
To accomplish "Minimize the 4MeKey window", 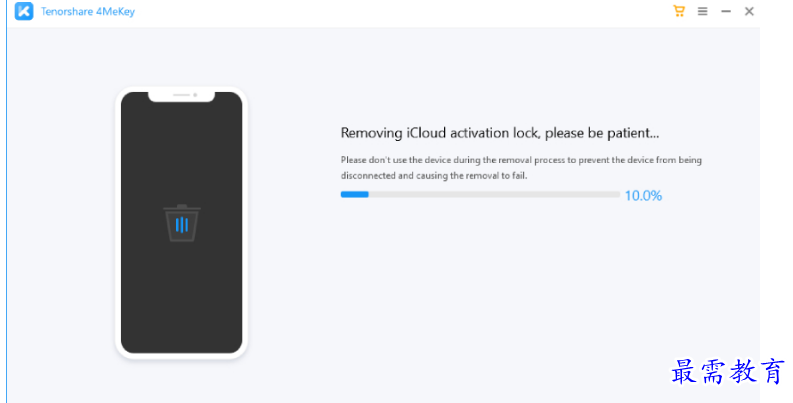I will [726, 11].
